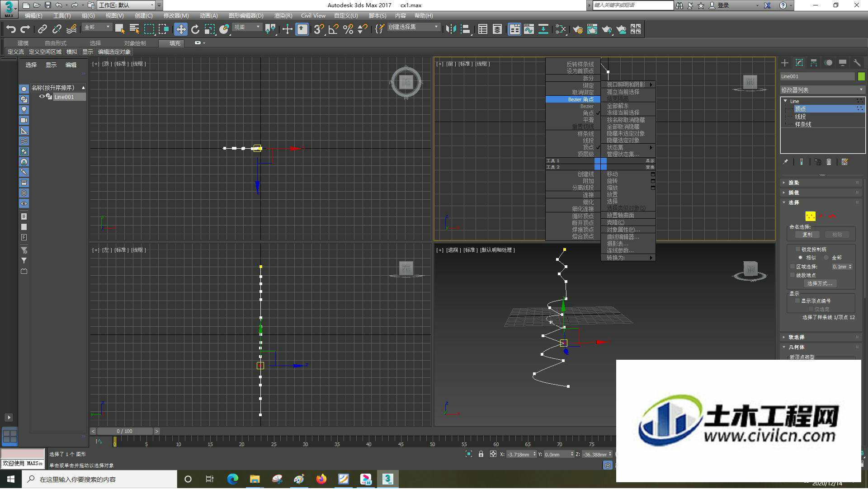Viewport: 868px width, 489px height.
Task: Activate the Select Object tool
Action: click(120, 29)
